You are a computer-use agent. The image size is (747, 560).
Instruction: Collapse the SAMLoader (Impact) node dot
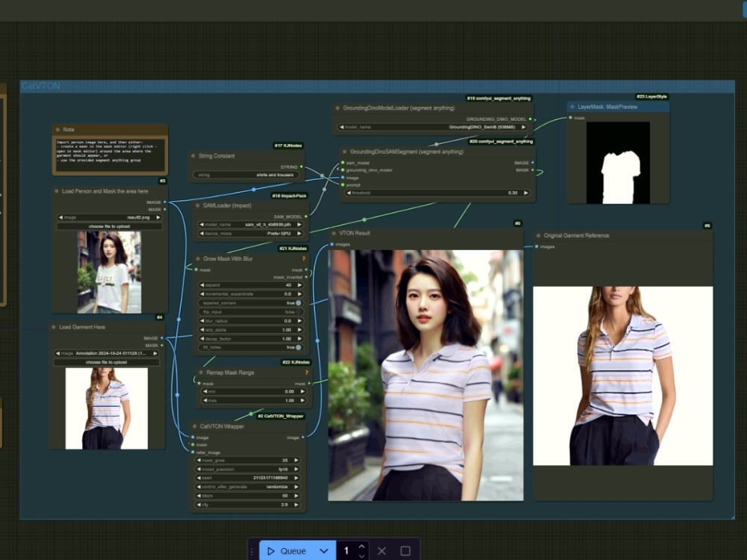tap(197, 206)
